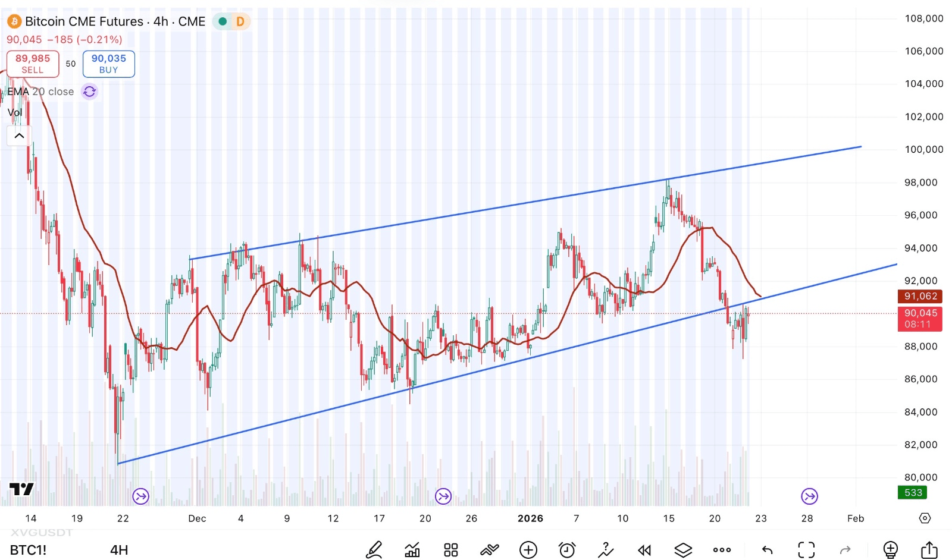Open the indicators wavy-lines icon
This screenshot has height=560, width=952.
(490, 550)
